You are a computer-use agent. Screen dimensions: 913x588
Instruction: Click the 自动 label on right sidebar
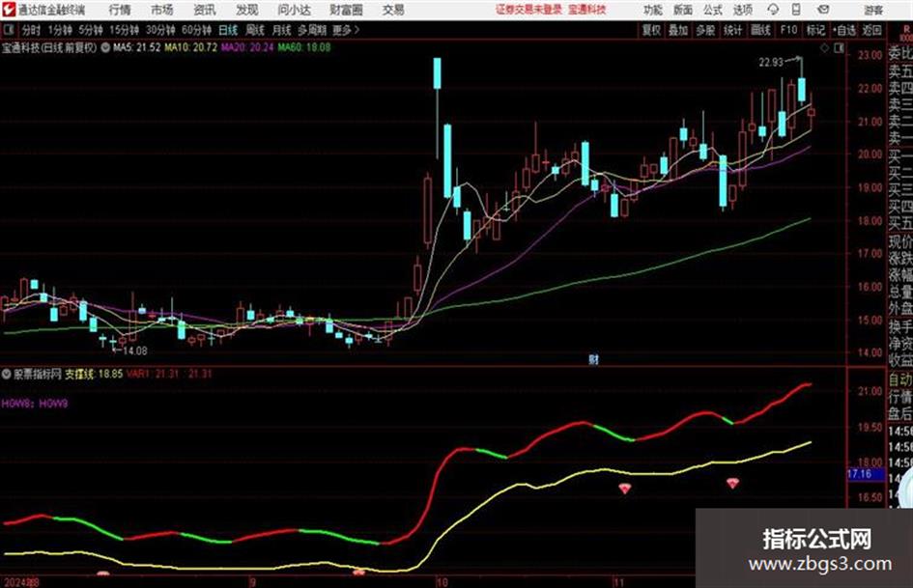tap(900, 379)
